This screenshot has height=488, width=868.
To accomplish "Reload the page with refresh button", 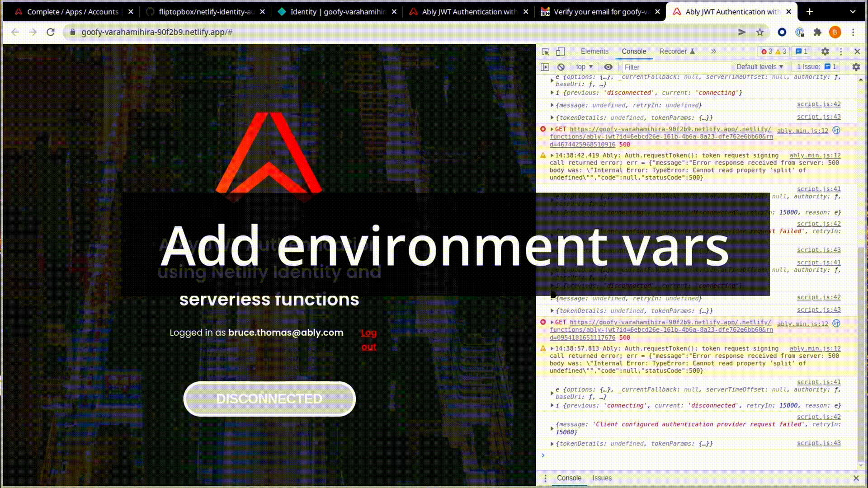I will click(51, 32).
